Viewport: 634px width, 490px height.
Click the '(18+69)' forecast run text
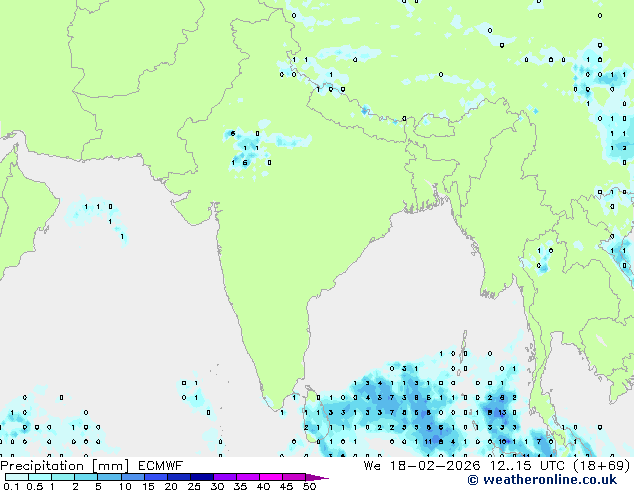click(602, 466)
